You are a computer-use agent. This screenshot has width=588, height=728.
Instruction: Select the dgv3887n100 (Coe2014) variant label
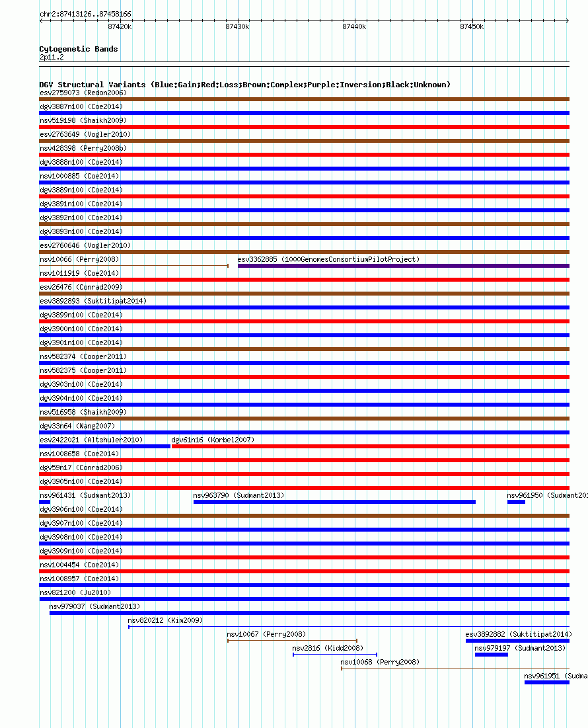(x=81, y=106)
